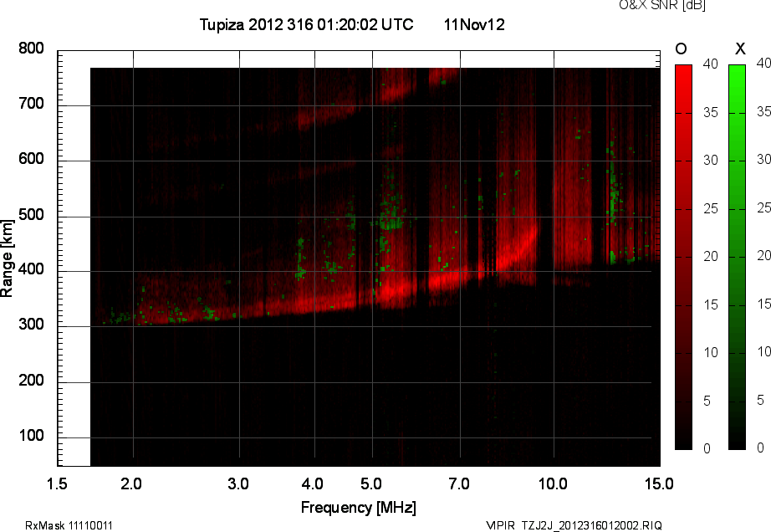The height and width of the screenshot is (532, 771).
Task: Click the 'O&X SNR [dB]' heading
Action: pyautogui.click(x=661, y=5)
